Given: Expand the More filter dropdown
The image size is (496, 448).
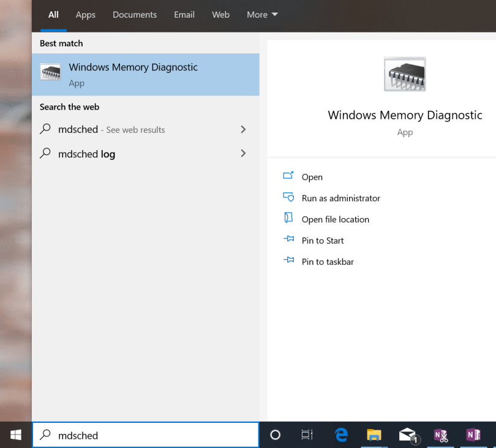Looking at the screenshot, I should tap(262, 15).
